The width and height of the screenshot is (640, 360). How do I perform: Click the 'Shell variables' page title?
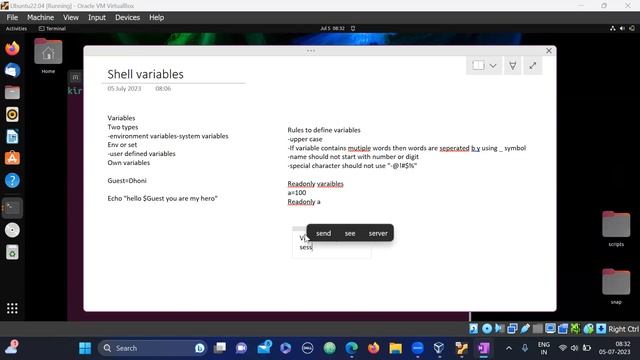point(145,74)
